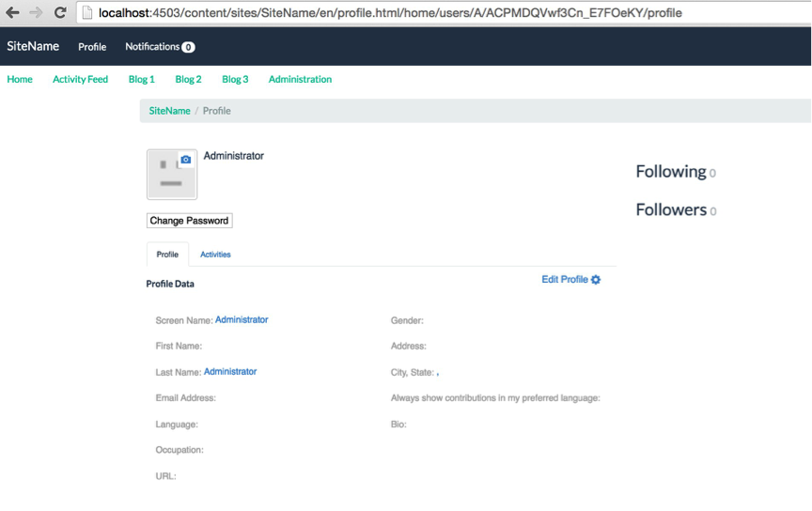Open the Blog 1 page
The image size is (812, 511).
(141, 80)
